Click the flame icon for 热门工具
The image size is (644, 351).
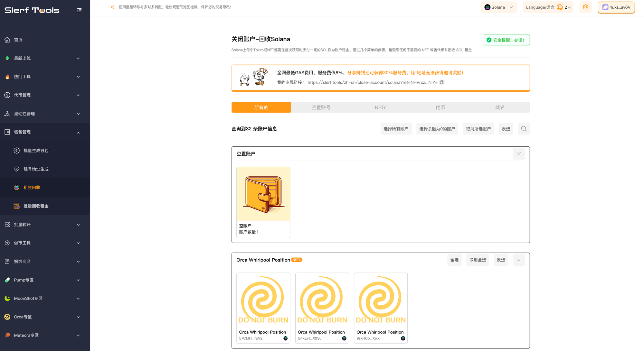coord(7,77)
